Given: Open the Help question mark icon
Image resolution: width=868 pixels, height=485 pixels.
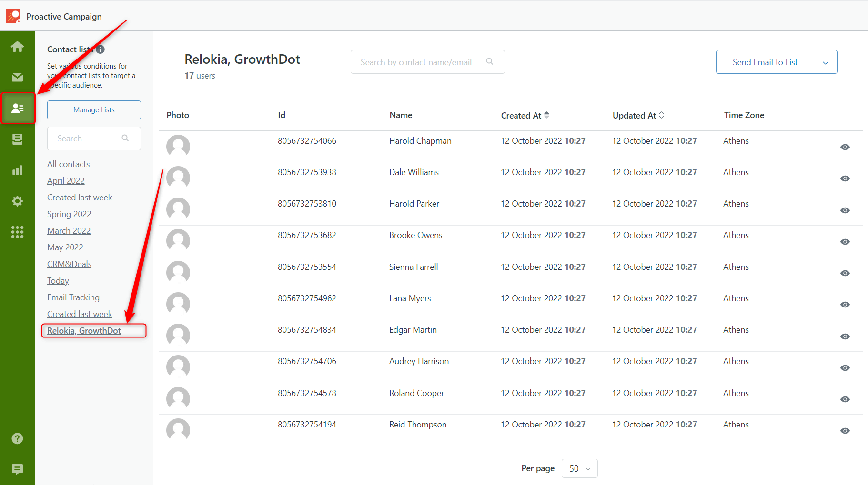Looking at the screenshot, I should (x=17, y=438).
